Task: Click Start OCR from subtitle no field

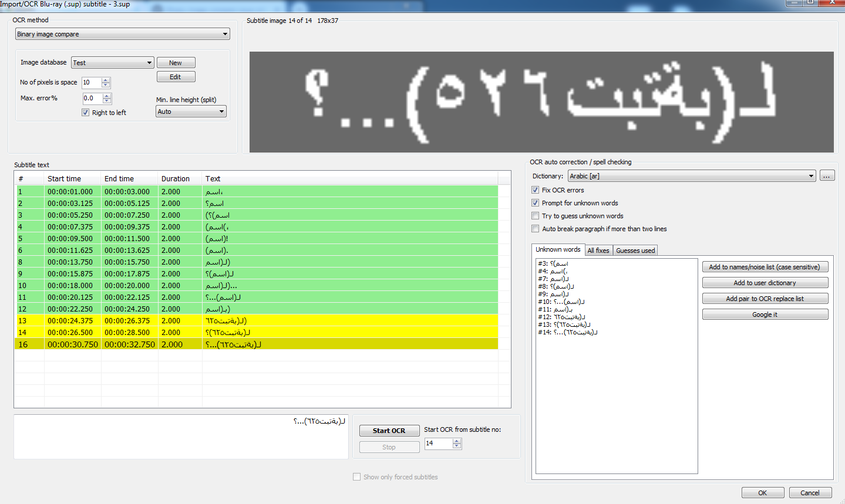Action: click(x=439, y=444)
